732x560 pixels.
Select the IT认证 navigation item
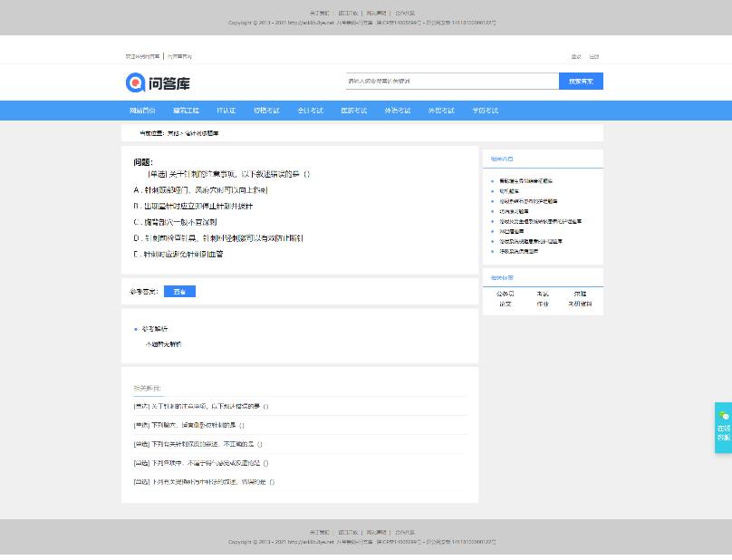[226, 111]
